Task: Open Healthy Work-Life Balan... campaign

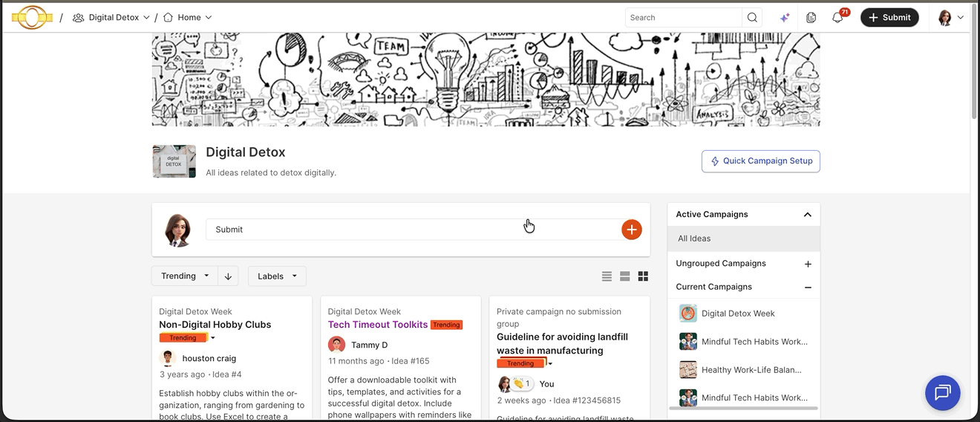Action: (751, 370)
